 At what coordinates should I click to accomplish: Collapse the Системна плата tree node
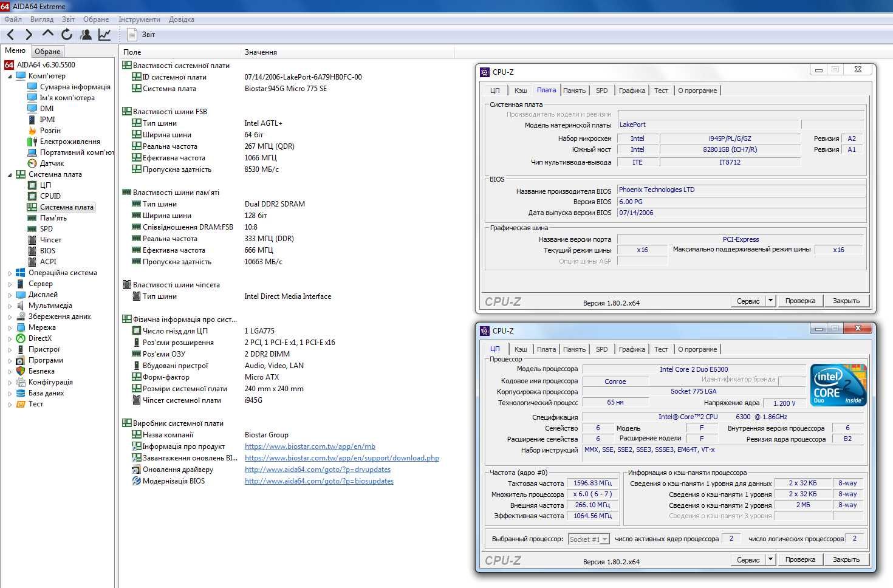tap(10, 175)
